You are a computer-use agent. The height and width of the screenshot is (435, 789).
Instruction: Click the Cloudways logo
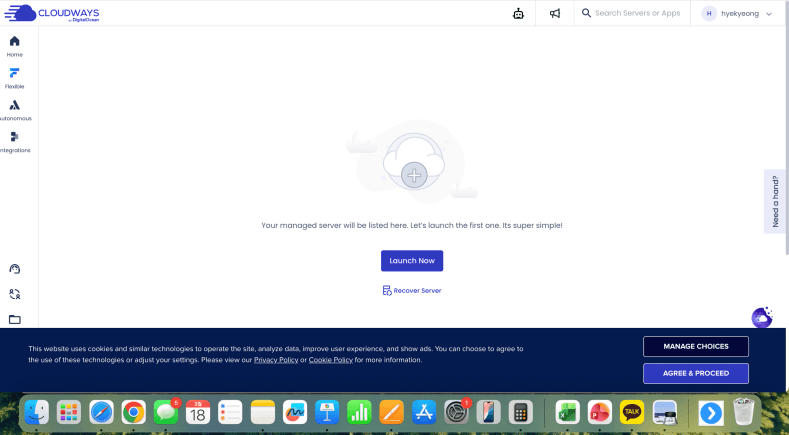(x=52, y=13)
